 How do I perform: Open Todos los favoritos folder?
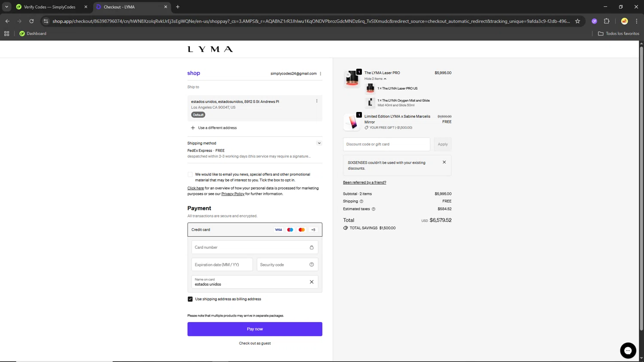[618, 33]
